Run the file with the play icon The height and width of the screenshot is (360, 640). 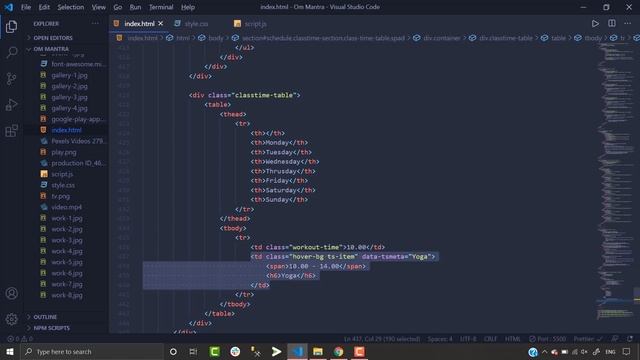click(595, 24)
